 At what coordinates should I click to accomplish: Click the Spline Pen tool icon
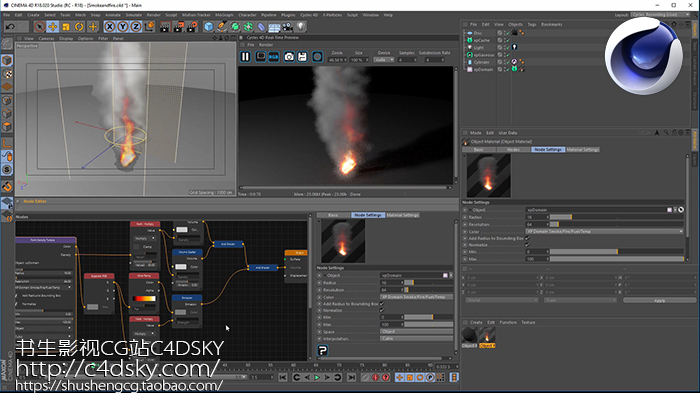(x=222, y=27)
